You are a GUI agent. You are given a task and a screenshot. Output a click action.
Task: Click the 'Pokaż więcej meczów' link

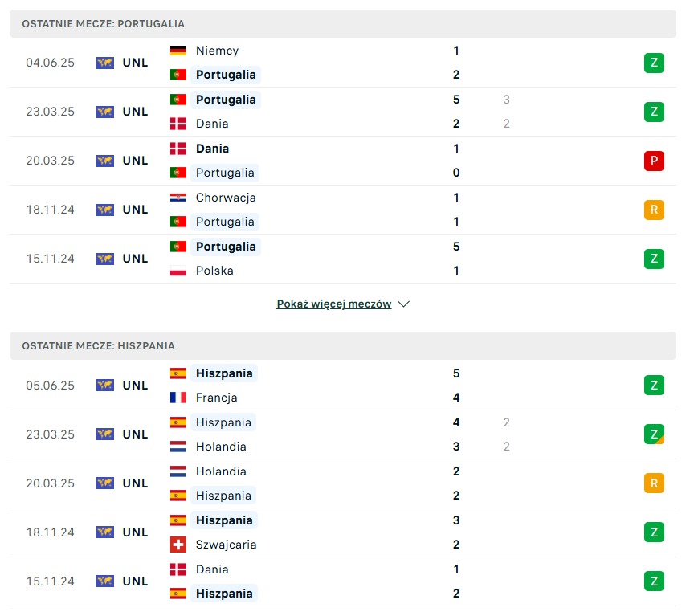334,304
